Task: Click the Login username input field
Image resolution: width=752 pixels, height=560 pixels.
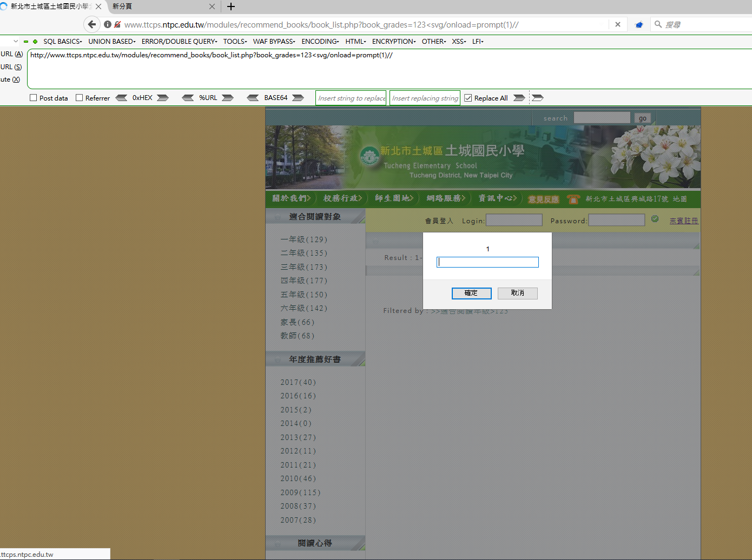Action: pos(514,220)
